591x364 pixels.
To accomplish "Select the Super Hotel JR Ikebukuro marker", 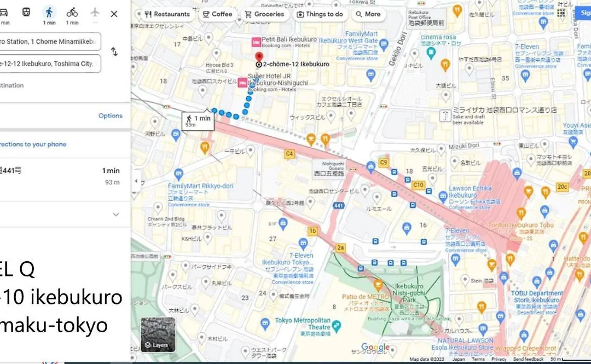I will (x=242, y=82).
